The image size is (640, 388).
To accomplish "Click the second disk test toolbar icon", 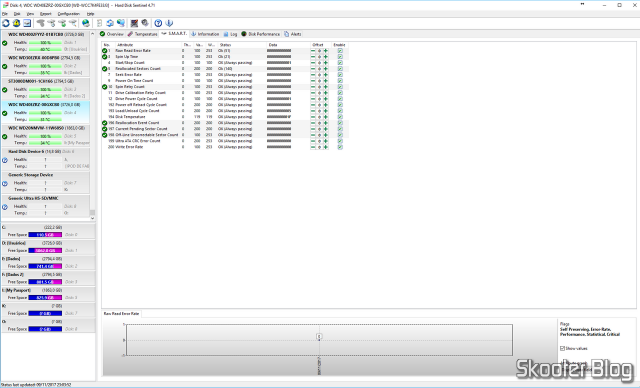I will pyautogui.click(x=51, y=23).
